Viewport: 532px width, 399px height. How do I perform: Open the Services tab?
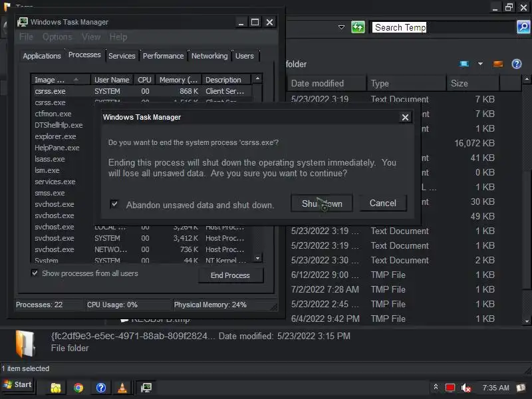[x=122, y=56]
